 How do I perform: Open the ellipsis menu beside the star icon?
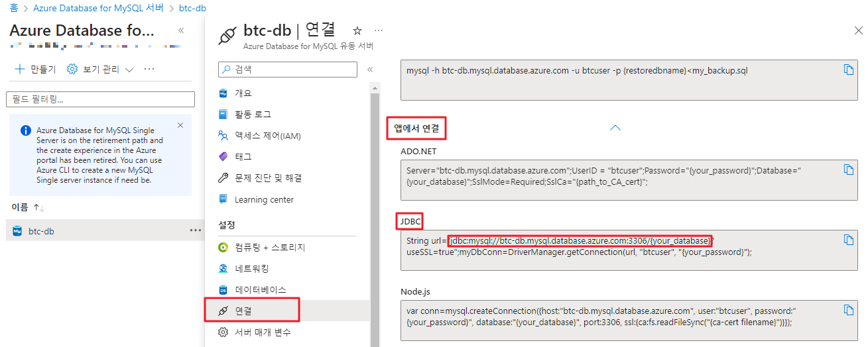[379, 30]
